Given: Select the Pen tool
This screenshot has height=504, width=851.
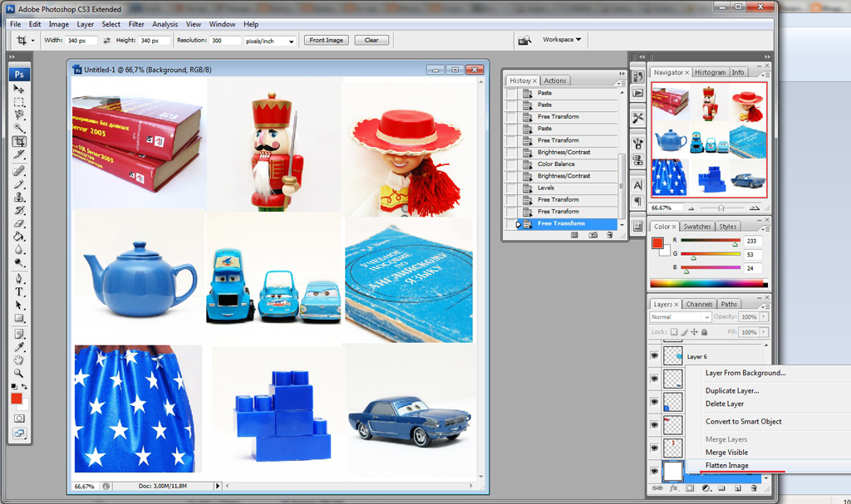Looking at the screenshot, I should pyautogui.click(x=19, y=279).
